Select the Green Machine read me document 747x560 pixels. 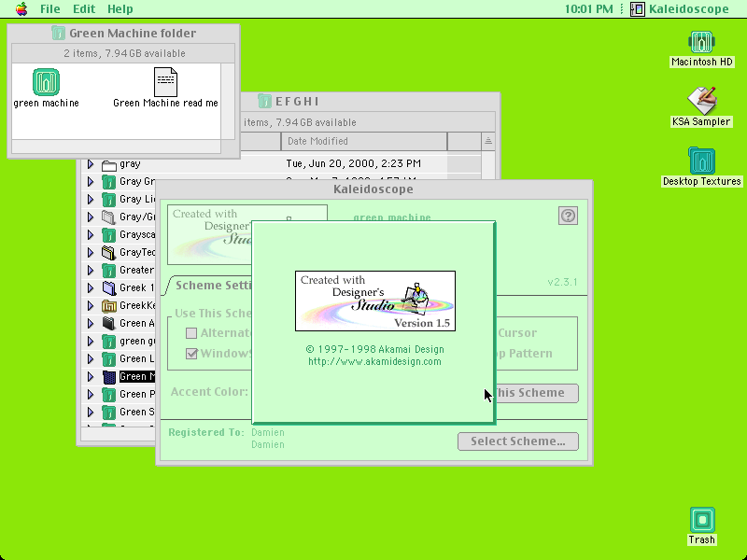point(166,81)
